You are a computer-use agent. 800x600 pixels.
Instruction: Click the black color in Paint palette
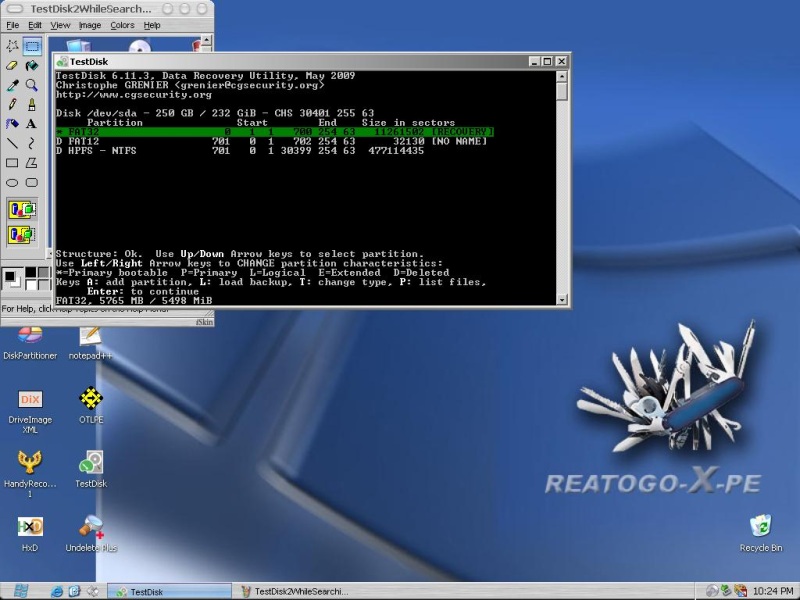click(31, 272)
